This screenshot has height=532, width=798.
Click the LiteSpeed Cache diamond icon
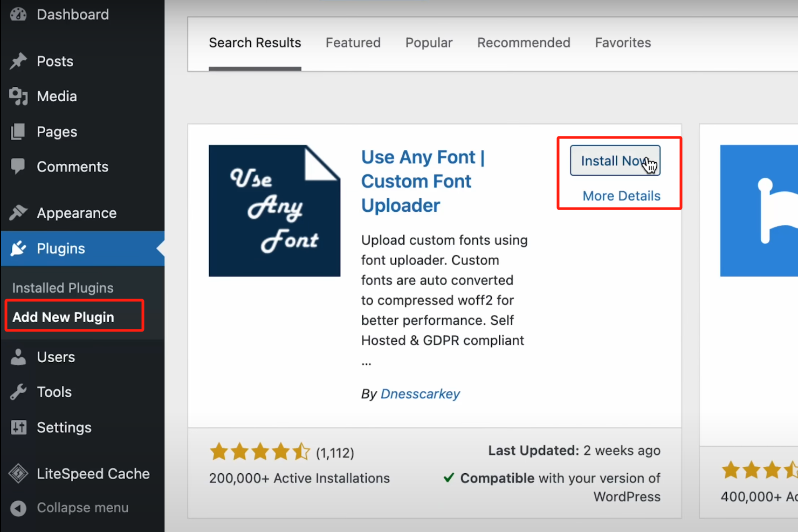coord(18,474)
